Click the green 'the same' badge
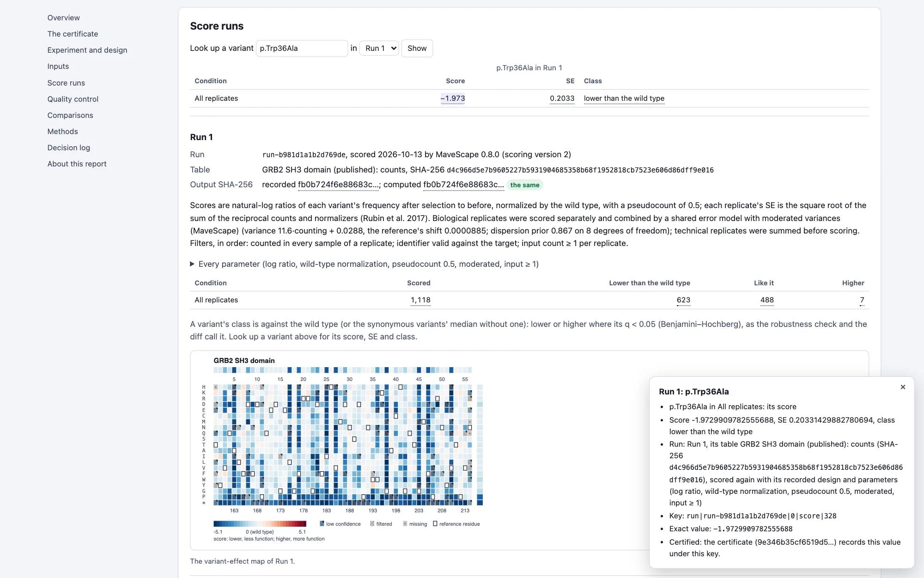The image size is (924, 578). pyautogui.click(x=524, y=185)
